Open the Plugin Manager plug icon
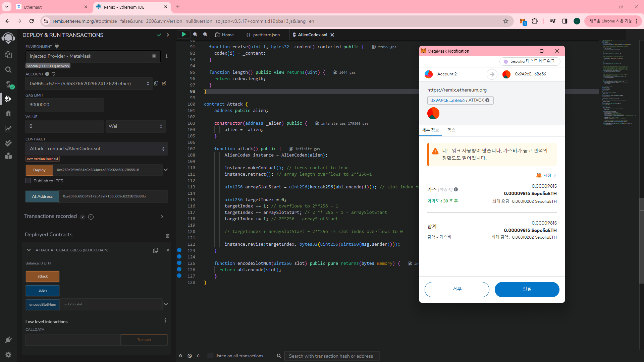 pos(8,340)
